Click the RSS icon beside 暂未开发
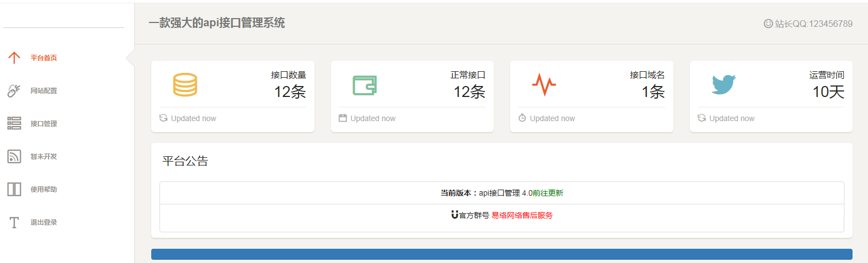Viewport: 868px width, 263px height. tap(14, 156)
